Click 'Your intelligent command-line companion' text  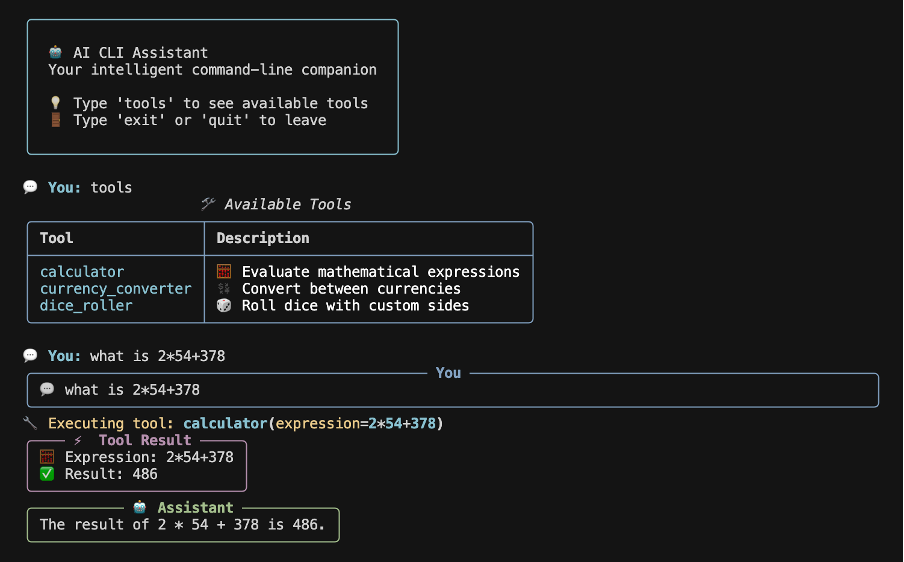point(212,70)
